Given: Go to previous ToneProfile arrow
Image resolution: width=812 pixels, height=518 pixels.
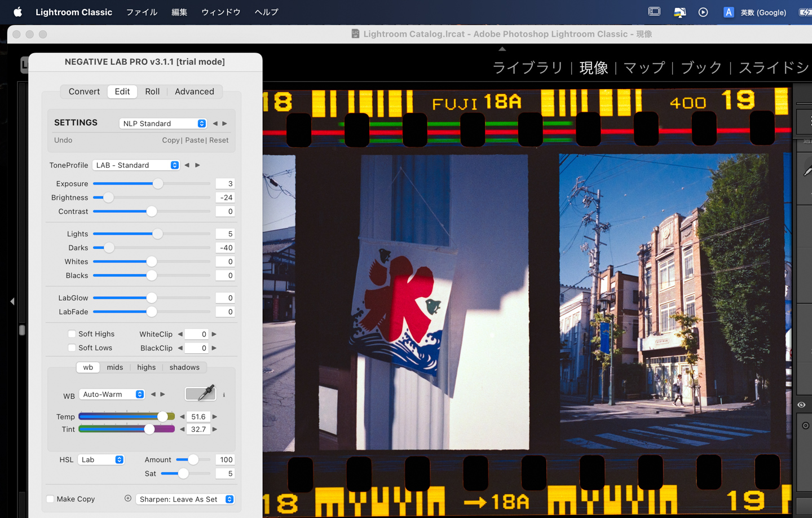Looking at the screenshot, I should coord(187,165).
